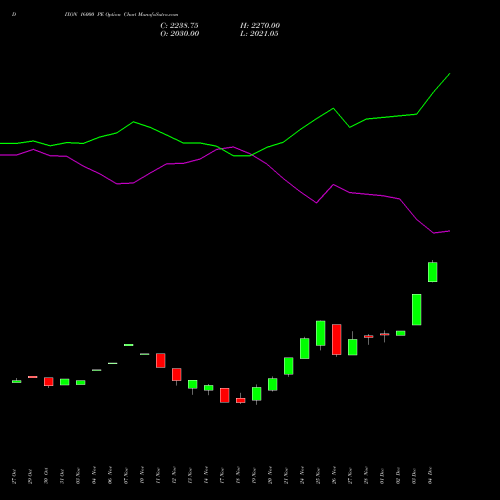
Task: Click the 20 Nov date label
Action: [270, 475]
